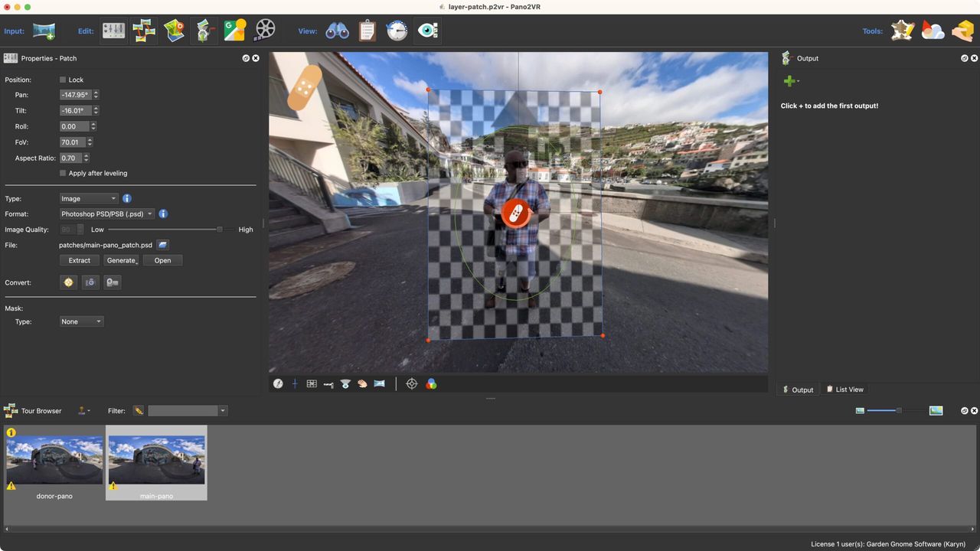Screen dimensions: 980x551
Task: Click the Add Input panorama icon
Action: pyautogui.click(x=44, y=31)
